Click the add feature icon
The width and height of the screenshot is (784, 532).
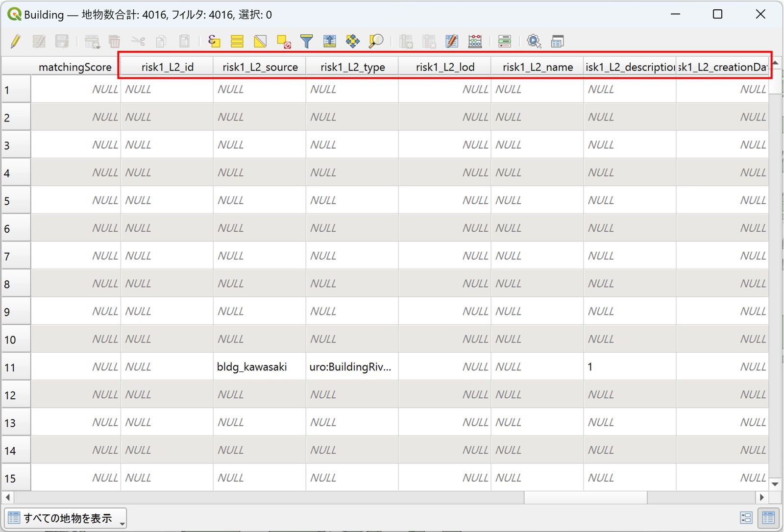coord(92,41)
